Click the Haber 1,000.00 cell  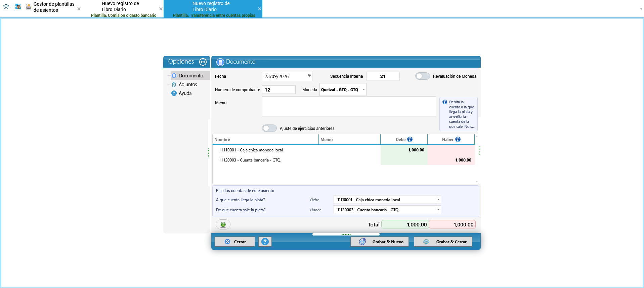point(451,160)
